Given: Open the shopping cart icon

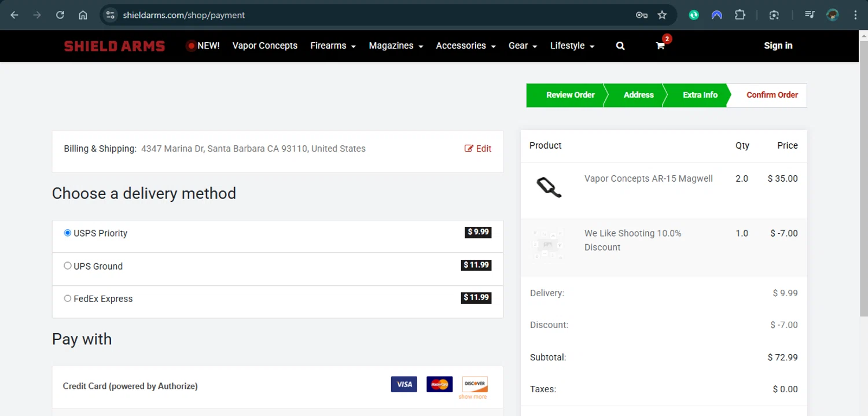Looking at the screenshot, I should tap(660, 46).
